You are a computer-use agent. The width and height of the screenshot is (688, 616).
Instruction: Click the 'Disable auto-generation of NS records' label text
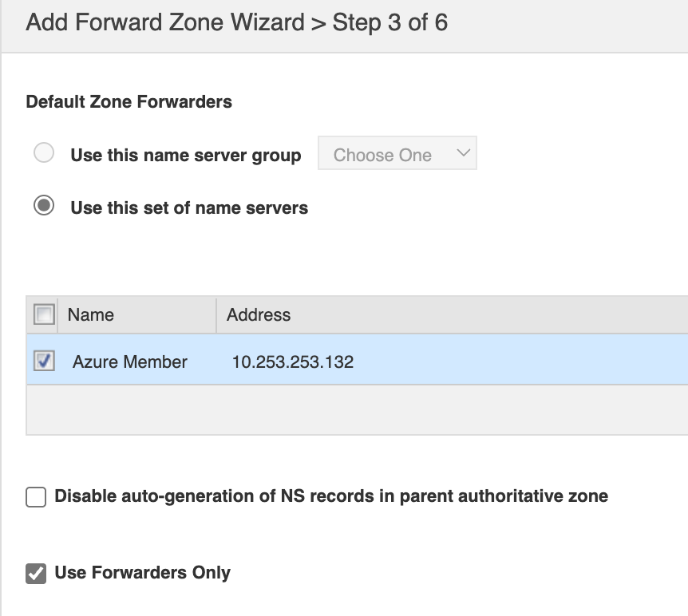click(331, 496)
